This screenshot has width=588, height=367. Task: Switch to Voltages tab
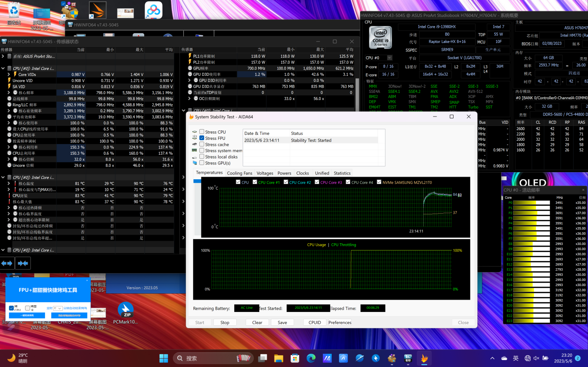[265, 173]
